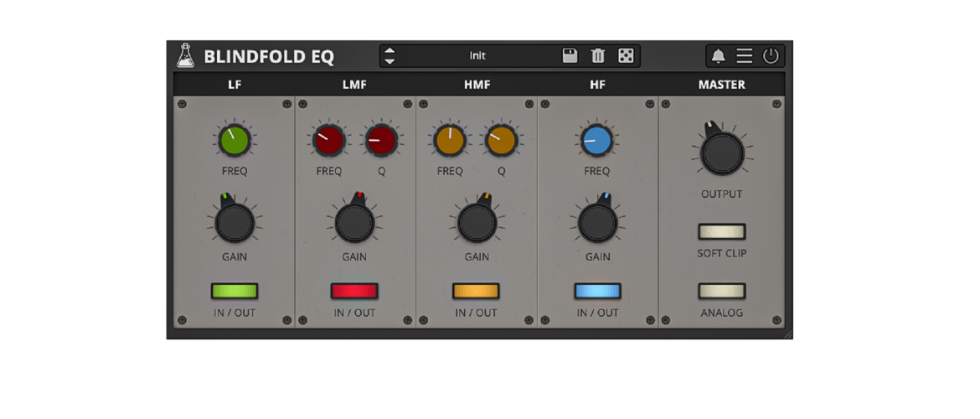
Task: Open notifications bell icon
Action: (x=718, y=55)
